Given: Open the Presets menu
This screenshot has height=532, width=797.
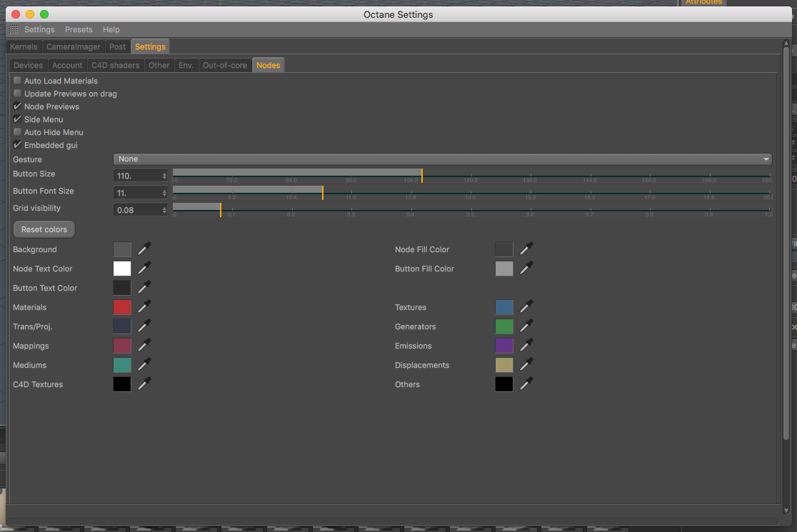Looking at the screenshot, I should coord(79,29).
